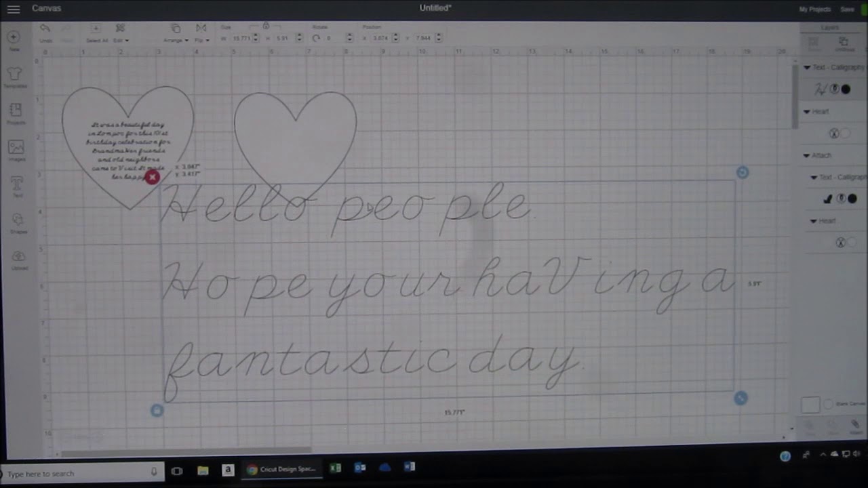Click the Attach paperclip icon
This screenshot has width=868, height=488.
[x=855, y=424]
